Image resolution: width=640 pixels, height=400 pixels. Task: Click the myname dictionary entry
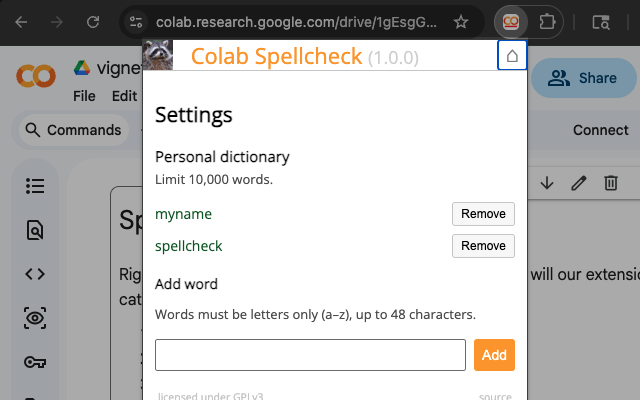click(x=183, y=214)
